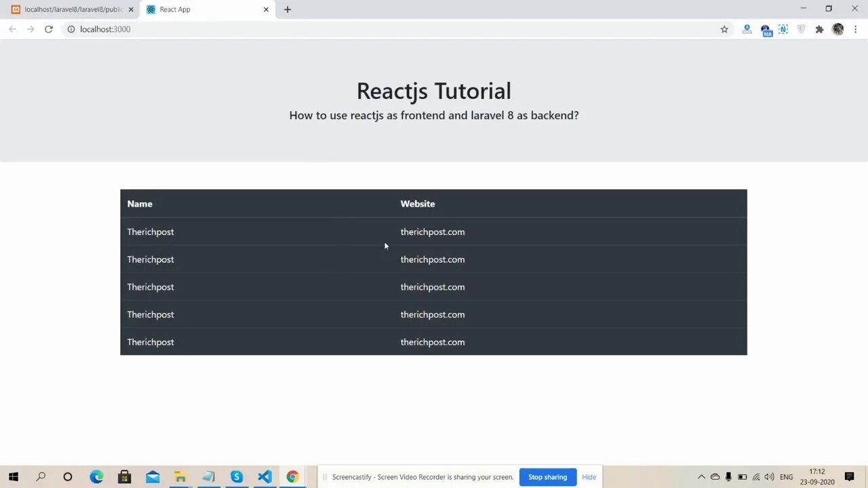Screen dimensions: 868x488
Task: Open the Wi-Fi network flyout
Action: tap(756, 477)
